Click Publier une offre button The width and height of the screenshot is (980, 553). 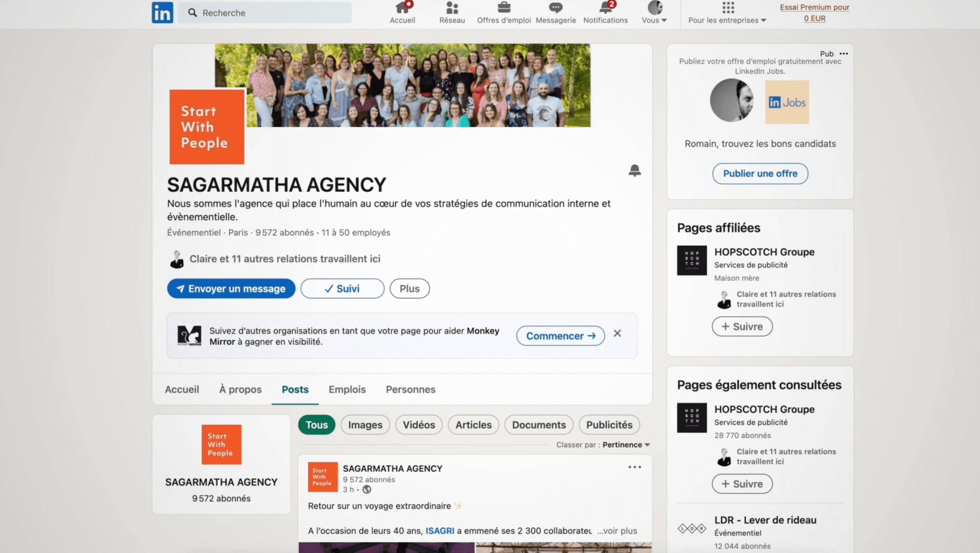point(760,173)
